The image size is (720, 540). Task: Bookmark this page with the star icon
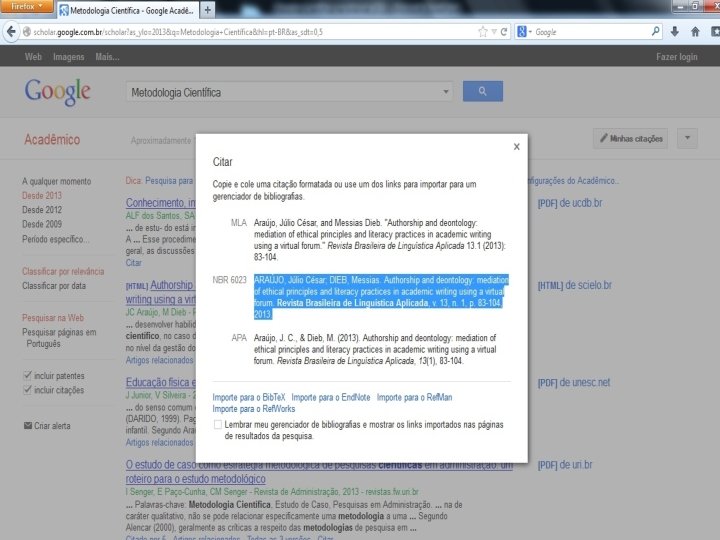click(483, 32)
